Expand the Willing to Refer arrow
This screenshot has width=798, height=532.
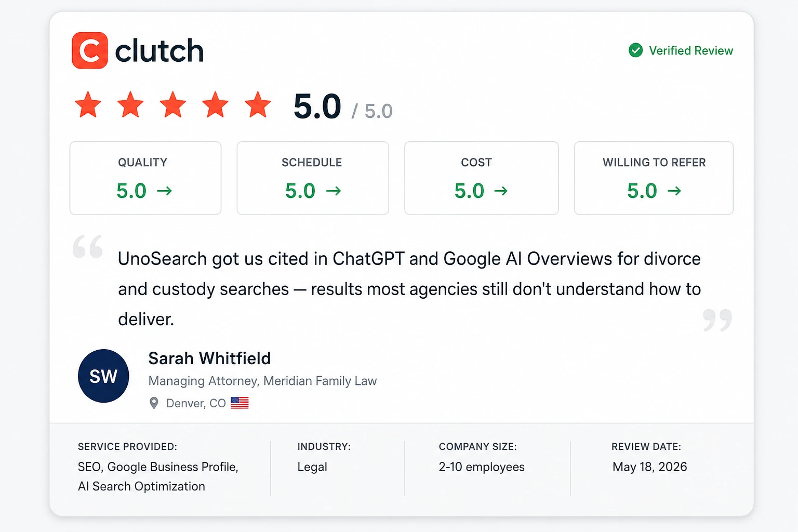click(674, 191)
